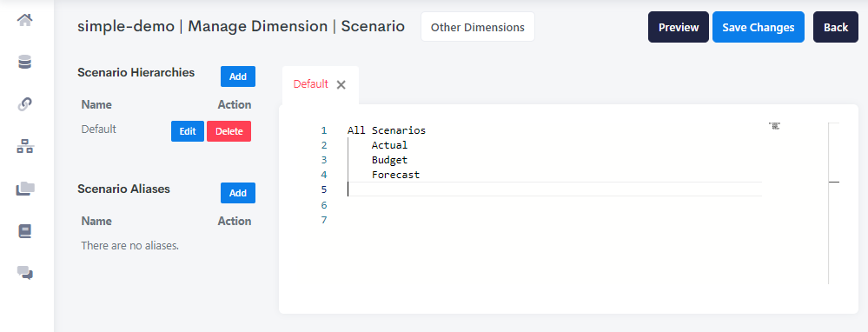Close the Default tab with X

[341, 84]
